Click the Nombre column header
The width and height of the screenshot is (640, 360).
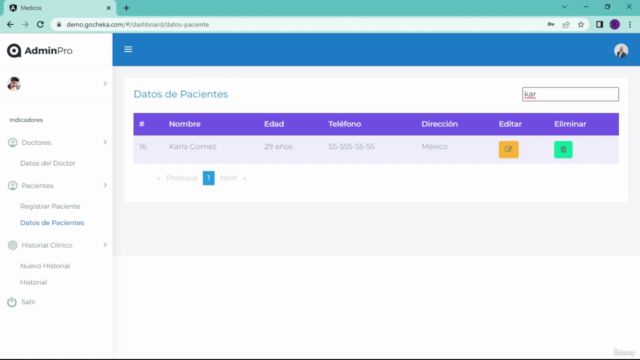184,124
